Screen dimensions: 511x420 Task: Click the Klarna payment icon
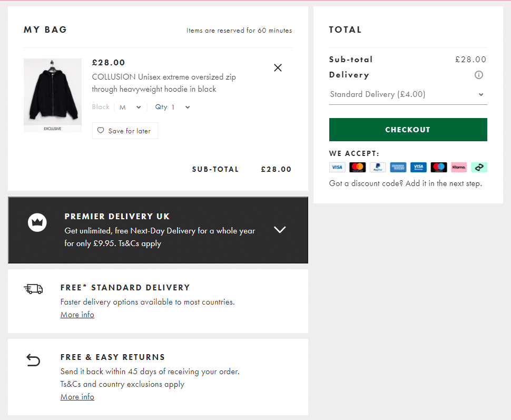point(459,168)
